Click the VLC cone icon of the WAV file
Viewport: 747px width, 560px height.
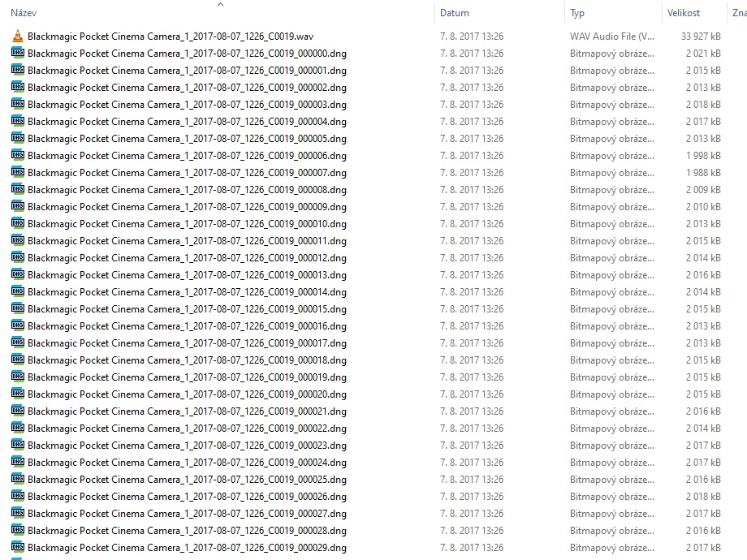pyautogui.click(x=18, y=37)
